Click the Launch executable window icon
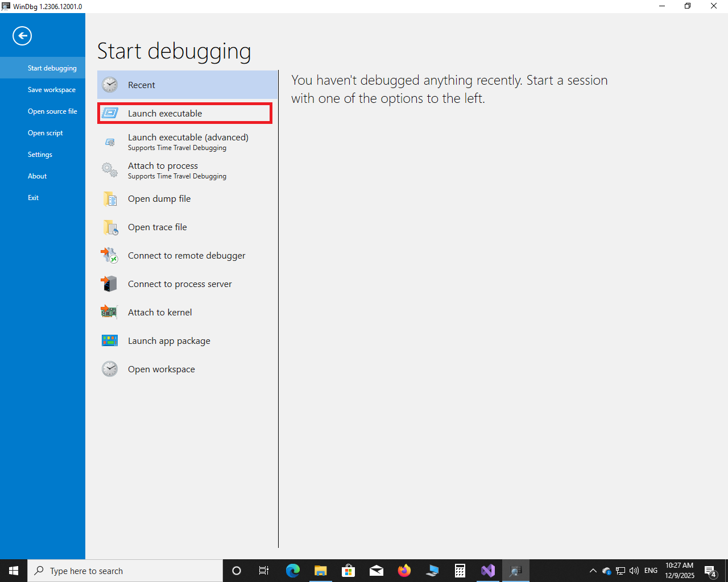This screenshot has width=728, height=582. 110,113
